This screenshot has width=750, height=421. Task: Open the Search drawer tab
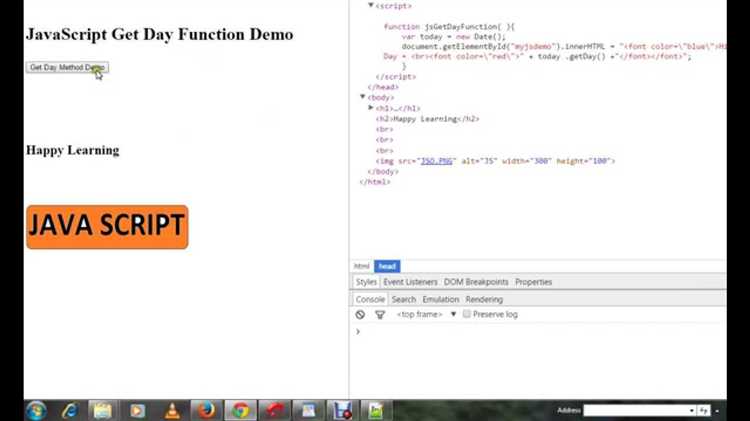[404, 299]
